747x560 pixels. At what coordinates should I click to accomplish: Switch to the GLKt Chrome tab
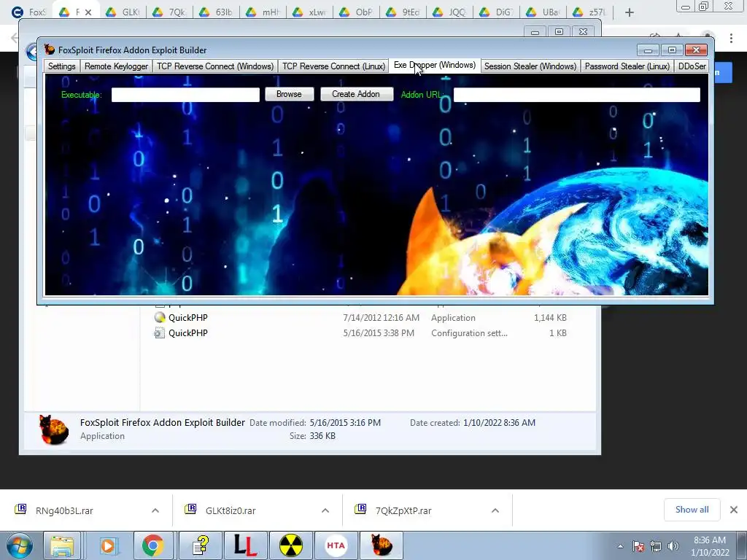point(123,12)
